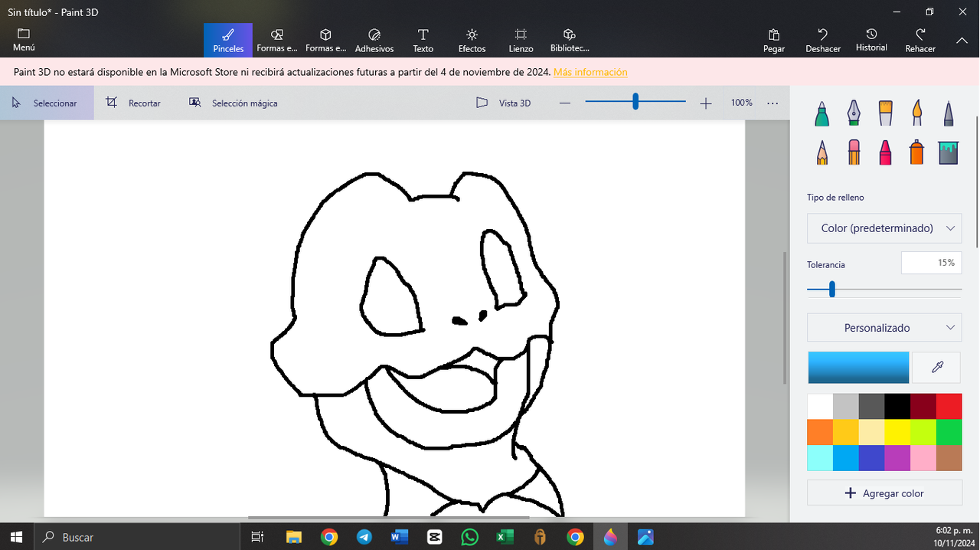Choose the green color swatch
980x550 pixels.
click(949, 432)
